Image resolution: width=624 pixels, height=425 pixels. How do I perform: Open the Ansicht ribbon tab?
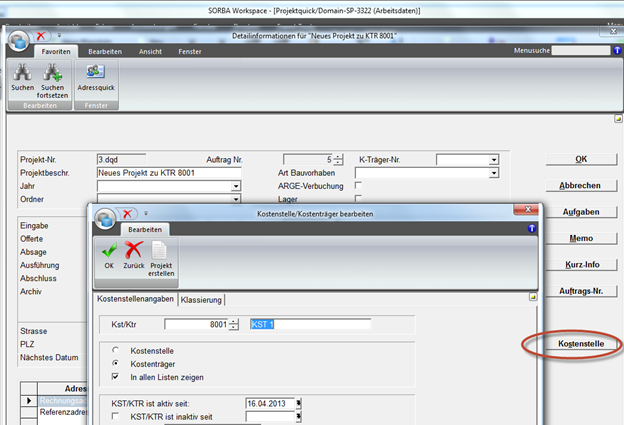coord(151,50)
